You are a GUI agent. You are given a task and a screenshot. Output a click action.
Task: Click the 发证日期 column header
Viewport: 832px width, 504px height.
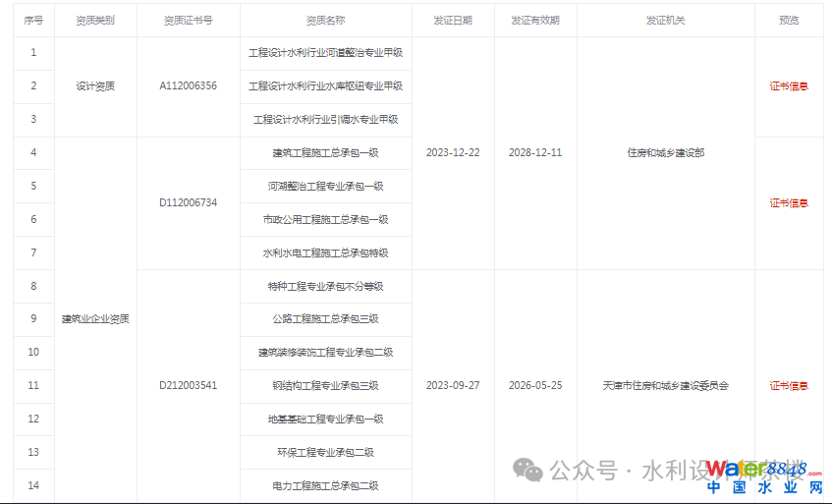(x=453, y=20)
